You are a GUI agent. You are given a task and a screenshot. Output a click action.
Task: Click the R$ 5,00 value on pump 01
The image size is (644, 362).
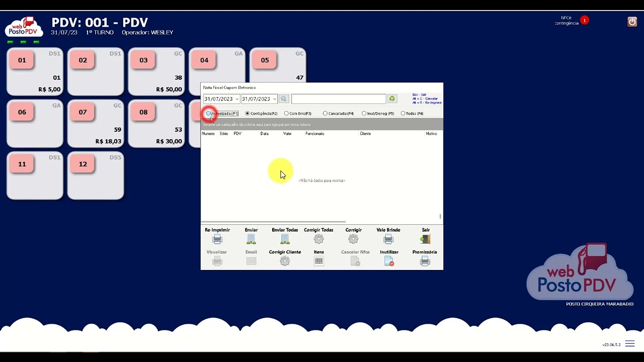(x=49, y=89)
